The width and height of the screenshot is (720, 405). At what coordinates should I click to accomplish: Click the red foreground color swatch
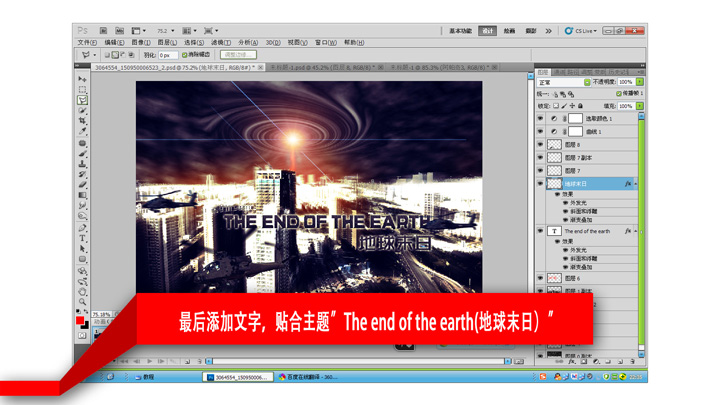click(80, 320)
